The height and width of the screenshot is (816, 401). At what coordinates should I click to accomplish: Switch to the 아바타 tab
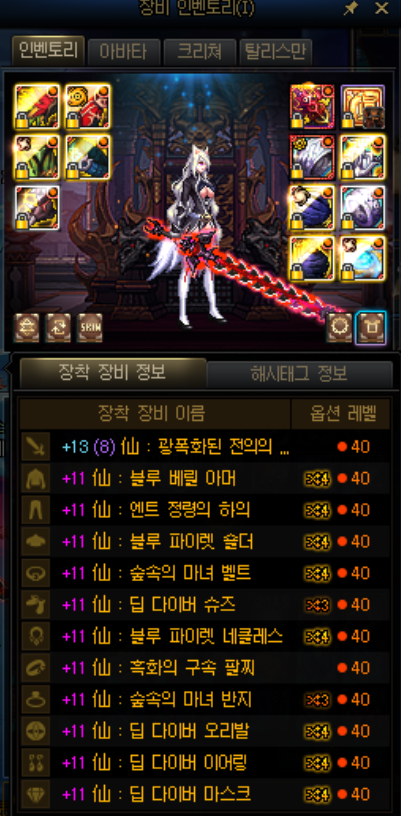click(124, 52)
